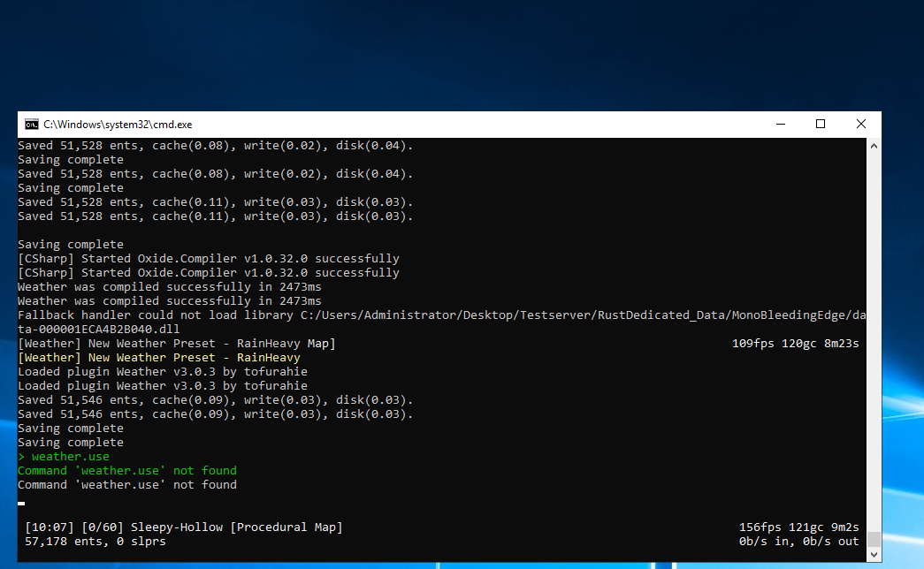Minimize the cmd.exe window
This screenshot has height=569, width=924.
click(780, 125)
